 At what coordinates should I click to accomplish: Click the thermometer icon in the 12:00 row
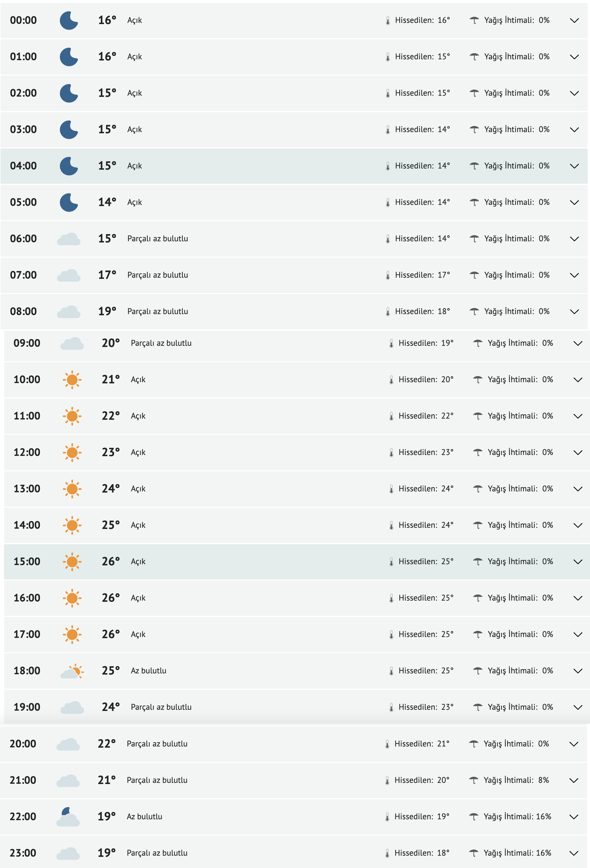(391, 453)
